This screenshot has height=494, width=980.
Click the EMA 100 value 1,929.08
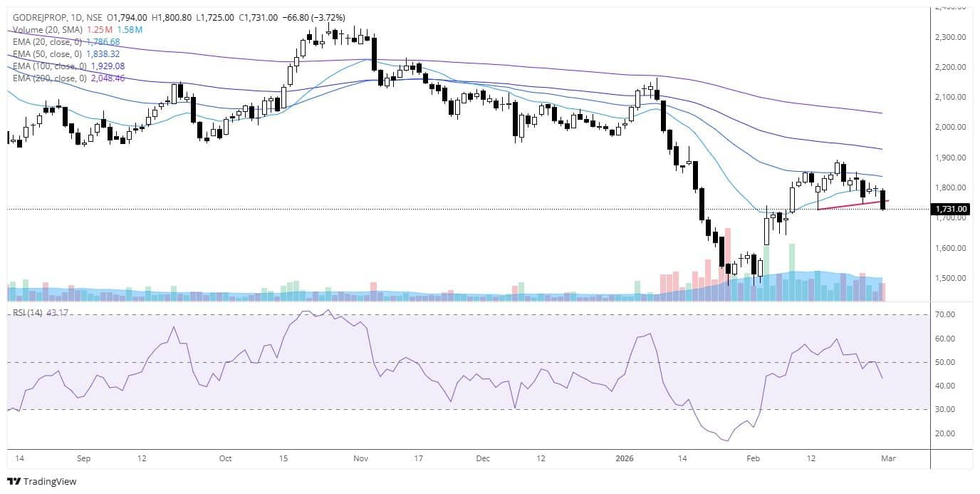(108, 66)
